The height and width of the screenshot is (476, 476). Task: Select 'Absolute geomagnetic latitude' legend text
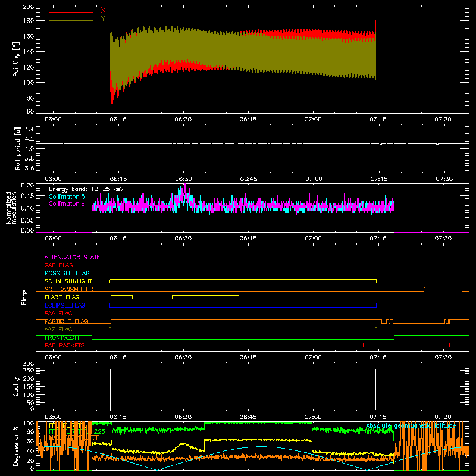tap(411, 426)
